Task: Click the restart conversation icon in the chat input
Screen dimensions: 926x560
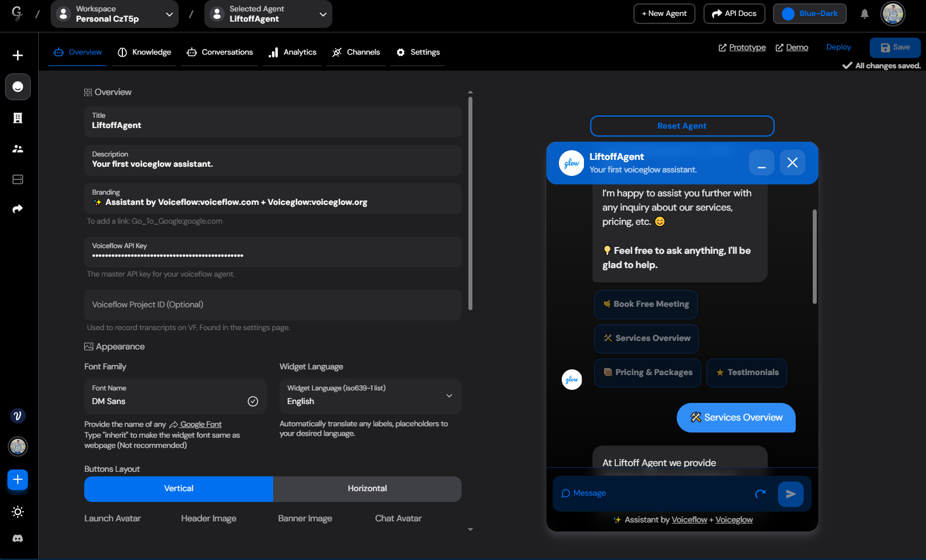Action: click(x=760, y=494)
